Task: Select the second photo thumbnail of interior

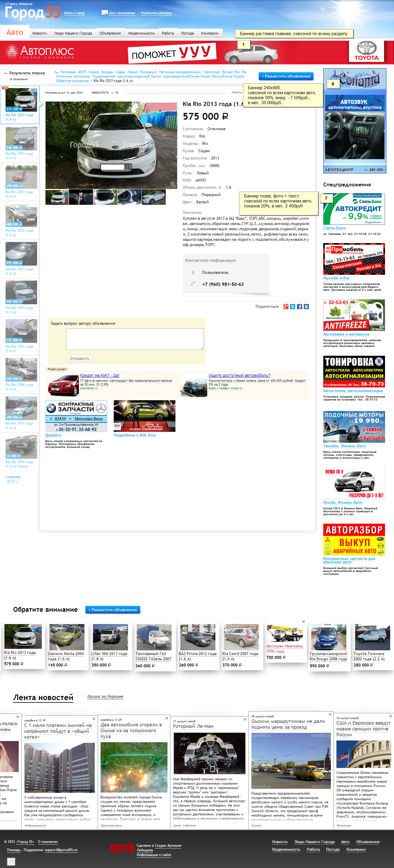Action: (81, 197)
